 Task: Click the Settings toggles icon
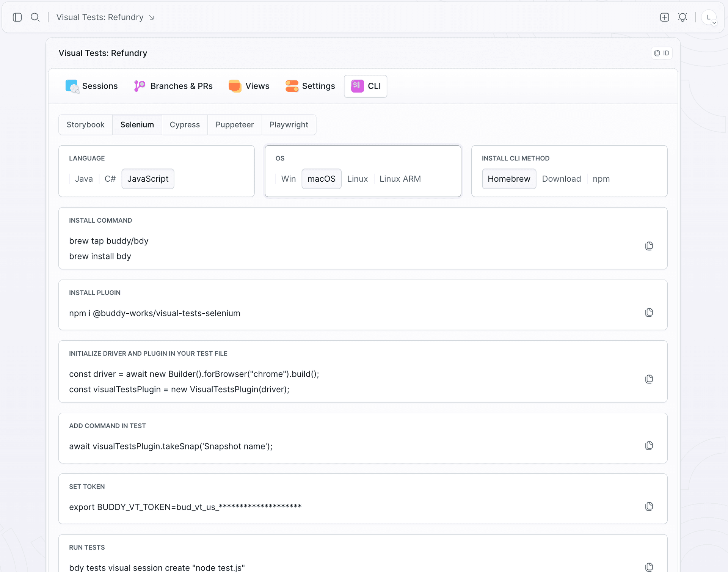tap(292, 86)
